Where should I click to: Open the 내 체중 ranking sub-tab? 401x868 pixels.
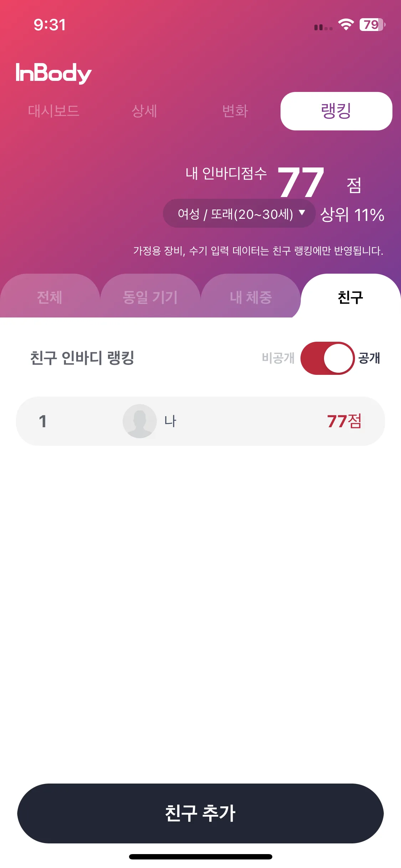(251, 296)
